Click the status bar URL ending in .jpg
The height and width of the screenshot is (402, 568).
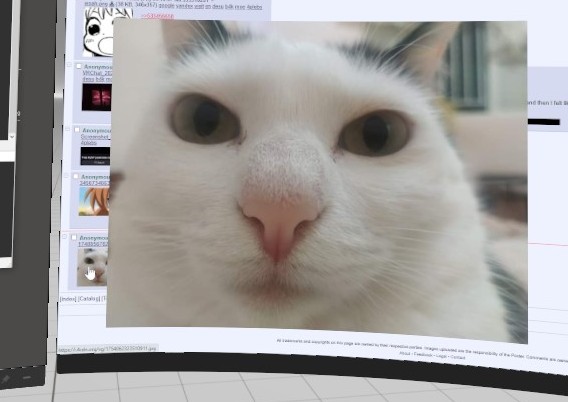tap(108, 349)
